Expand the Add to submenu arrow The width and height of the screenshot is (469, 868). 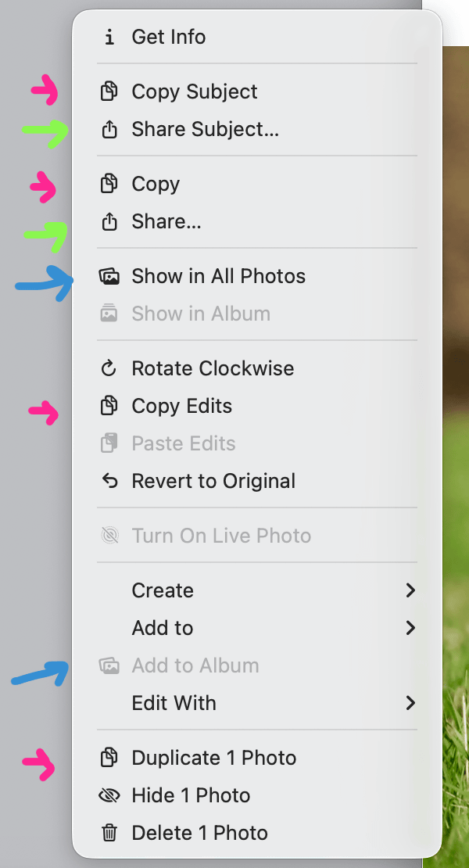pyautogui.click(x=410, y=628)
